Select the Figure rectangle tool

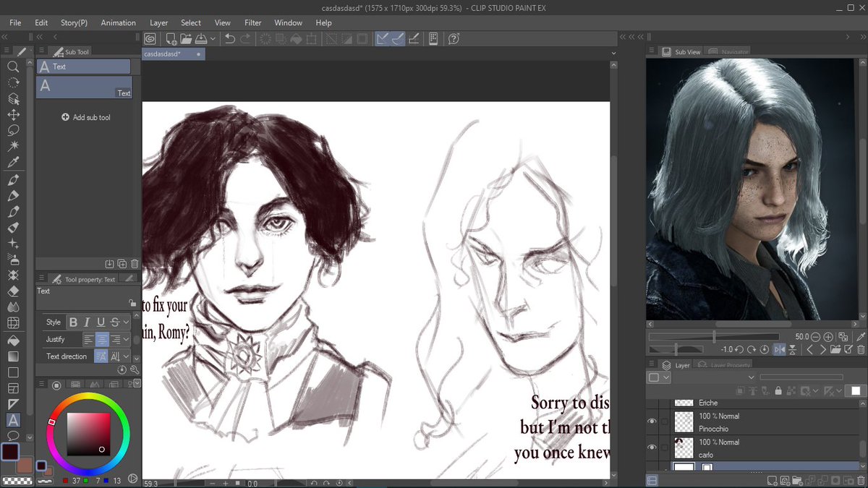pyautogui.click(x=12, y=372)
